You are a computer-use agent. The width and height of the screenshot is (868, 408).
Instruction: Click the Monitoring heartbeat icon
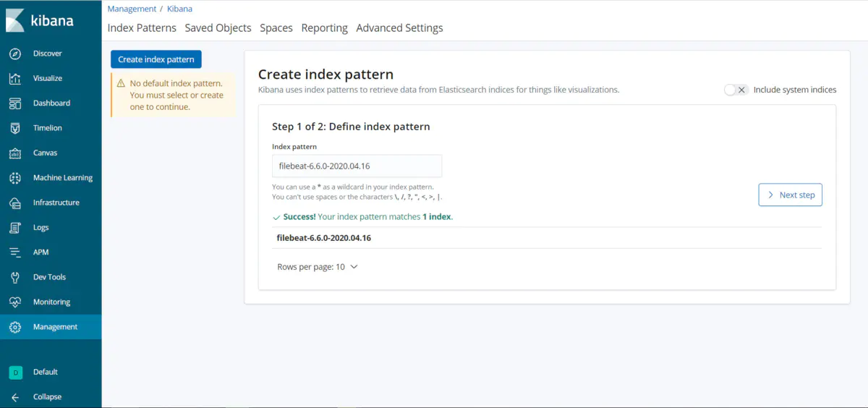pos(15,302)
